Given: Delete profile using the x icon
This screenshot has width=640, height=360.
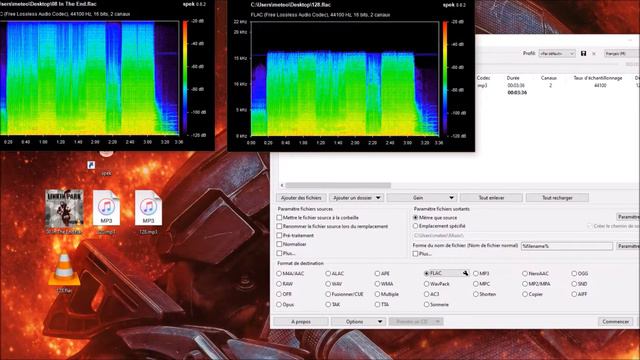Looking at the screenshot, I should (x=594, y=53).
